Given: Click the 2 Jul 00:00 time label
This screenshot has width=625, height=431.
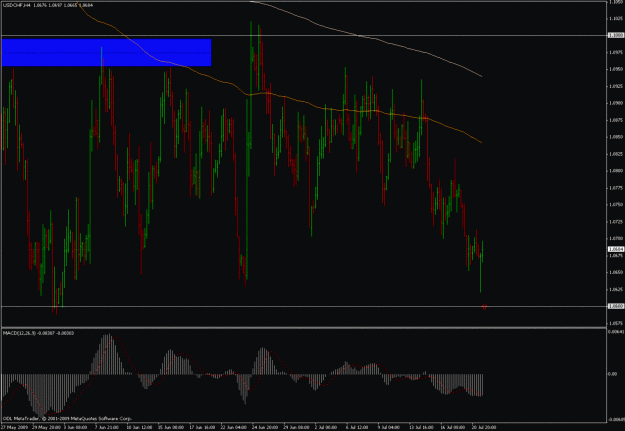Looking at the screenshot, I should (326, 427).
